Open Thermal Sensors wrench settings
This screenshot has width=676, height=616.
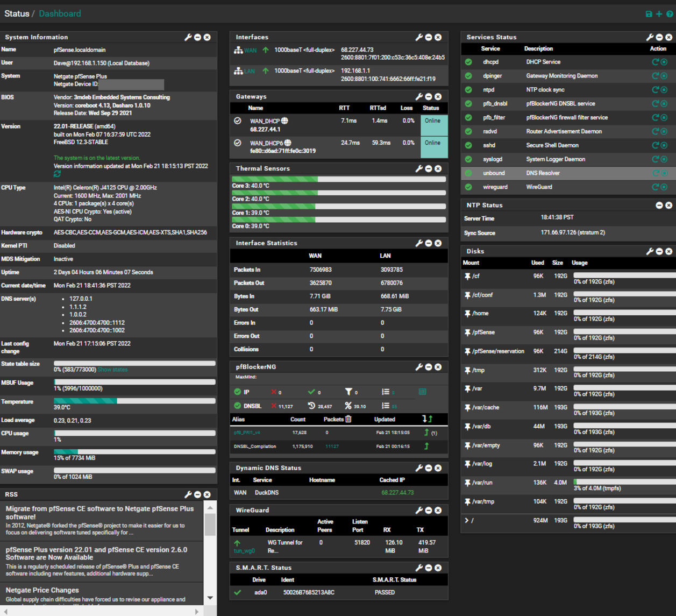[419, 168]
